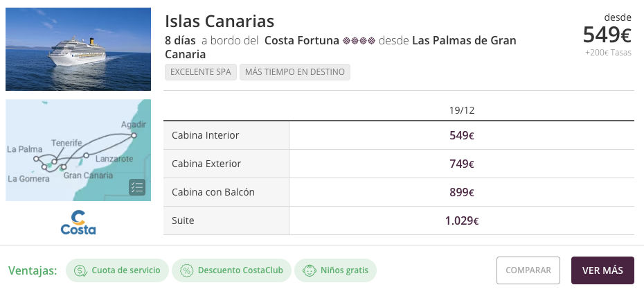Select the MÁS TIEMPO EN DESTINO tag
Screen dimensions: 644x294
[x=295, y=72]
